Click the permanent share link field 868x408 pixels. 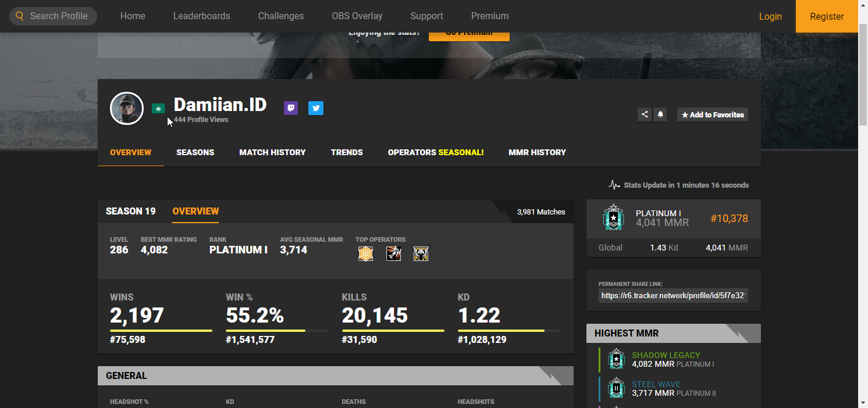[673, 295]
